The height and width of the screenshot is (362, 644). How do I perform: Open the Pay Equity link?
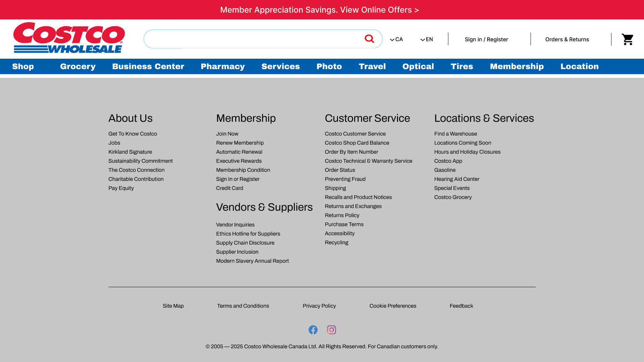coord(121,188)
